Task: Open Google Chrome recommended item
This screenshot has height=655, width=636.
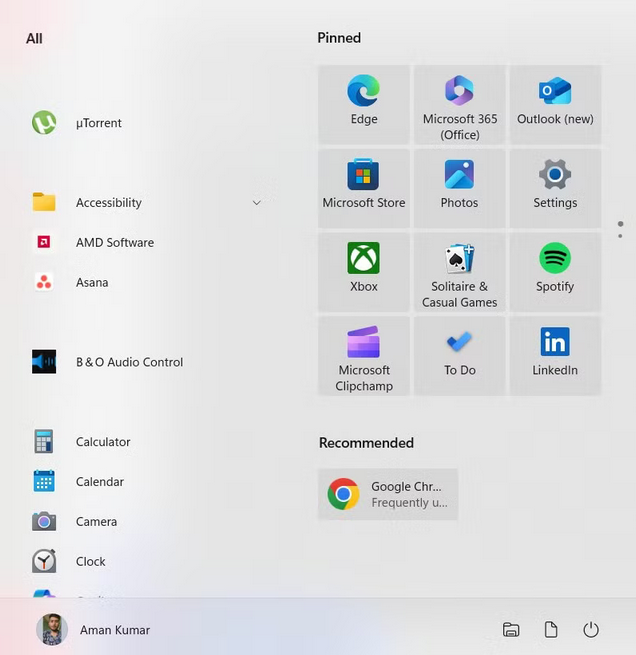Action: point(388,494)
